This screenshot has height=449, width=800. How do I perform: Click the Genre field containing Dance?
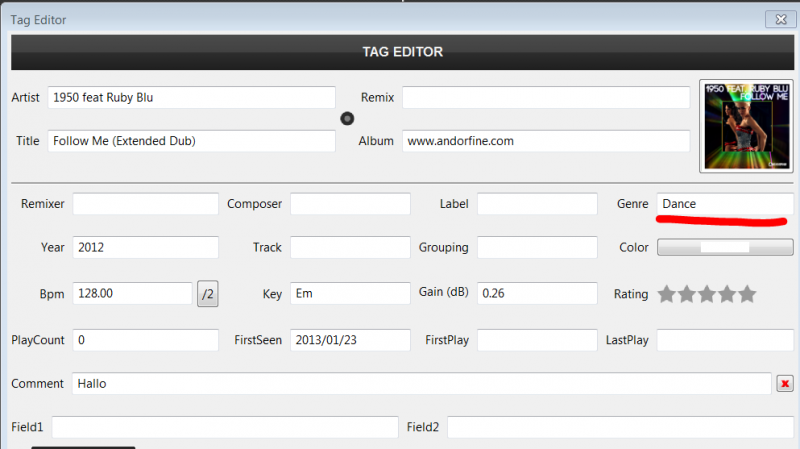pos(725,204)
